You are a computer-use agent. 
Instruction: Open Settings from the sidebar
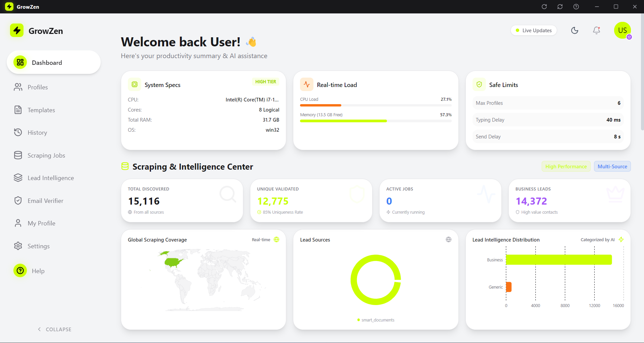click(x=39, y=246)
